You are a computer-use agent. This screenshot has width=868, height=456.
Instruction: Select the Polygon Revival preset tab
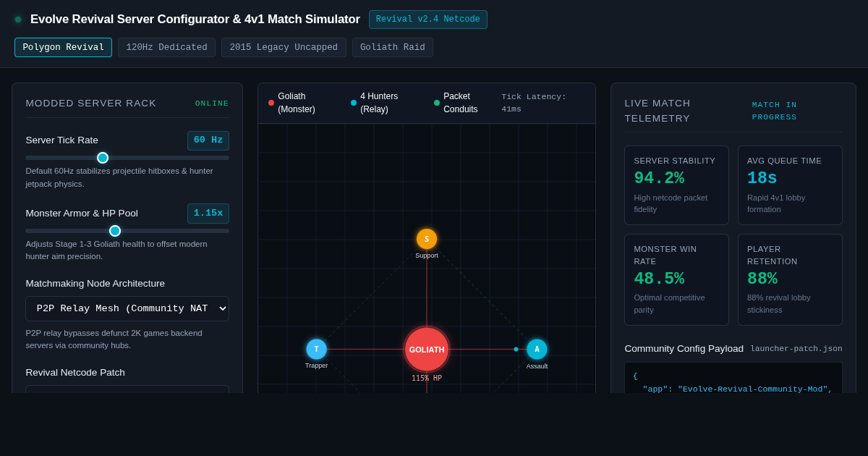click(63, 48)
